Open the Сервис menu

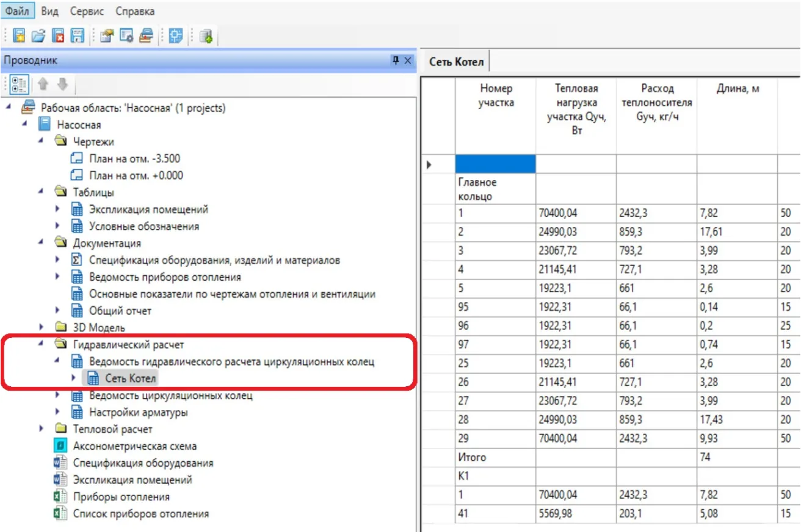point(87,12)
